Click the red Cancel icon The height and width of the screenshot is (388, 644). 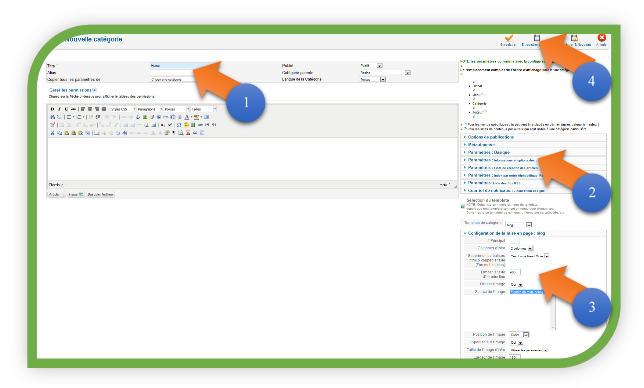point(602,38)
